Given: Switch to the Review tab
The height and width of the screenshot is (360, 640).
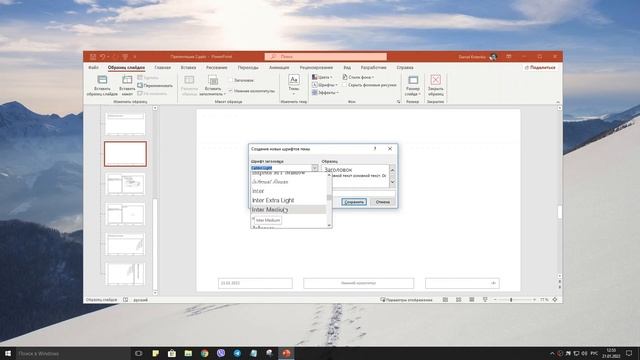Looking at the screenshot, I should click(x=316, y=67).
